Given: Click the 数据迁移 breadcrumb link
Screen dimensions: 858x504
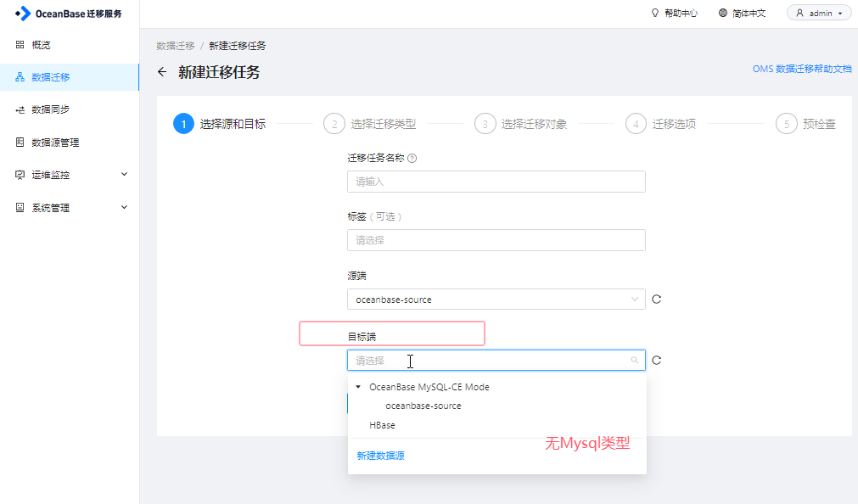Looking at the screenshot, I should [x=176, y=46].
